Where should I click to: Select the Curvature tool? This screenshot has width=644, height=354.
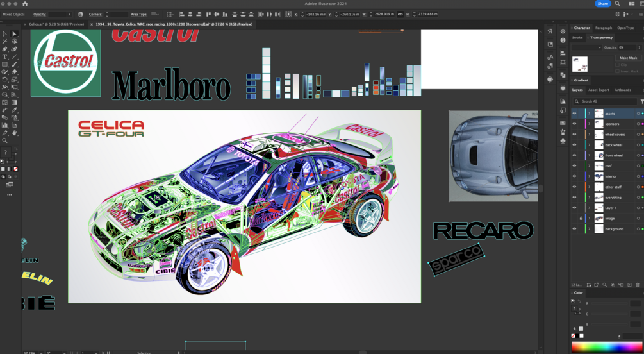[x=14, y=49]
